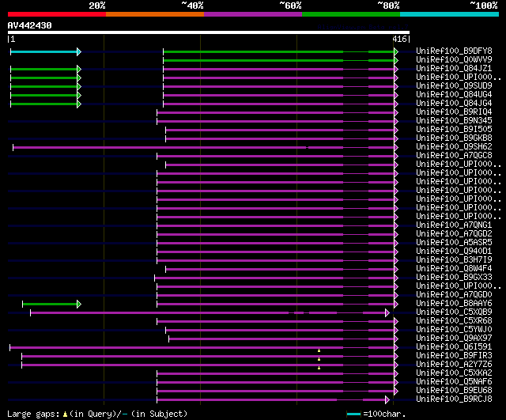Select the UniRef100_B8AAY6 label

(x=454, y=303)
